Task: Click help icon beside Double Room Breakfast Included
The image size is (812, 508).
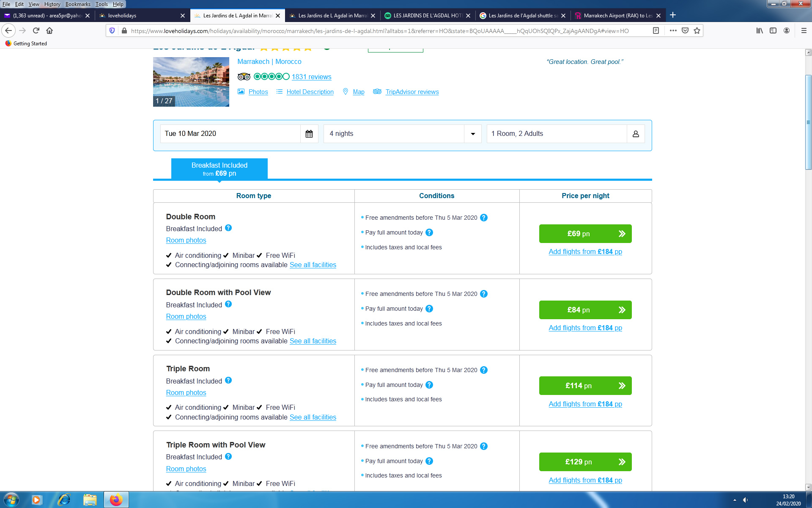Action: [228, 228]
